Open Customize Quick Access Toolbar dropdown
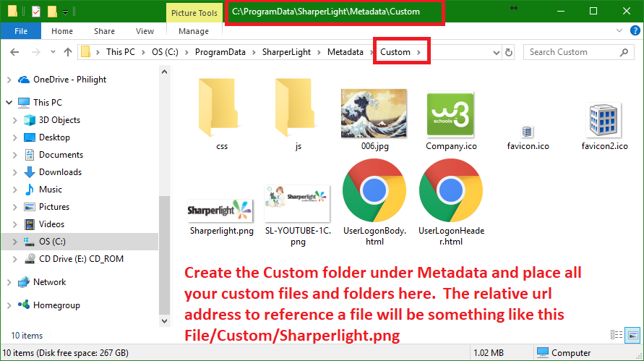This screenshot has width=644, height=361. coord(65,12)
